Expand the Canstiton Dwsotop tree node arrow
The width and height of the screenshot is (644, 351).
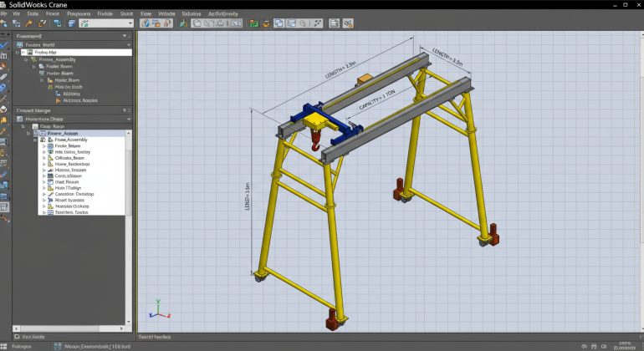(43, 194)
